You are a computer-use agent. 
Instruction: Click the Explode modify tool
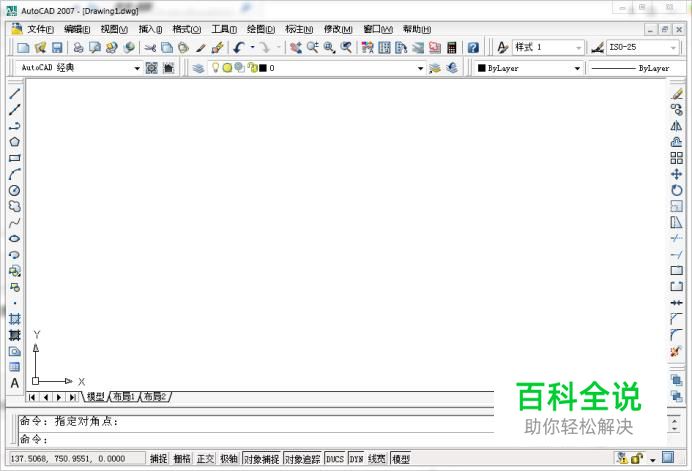pos(676,352)
